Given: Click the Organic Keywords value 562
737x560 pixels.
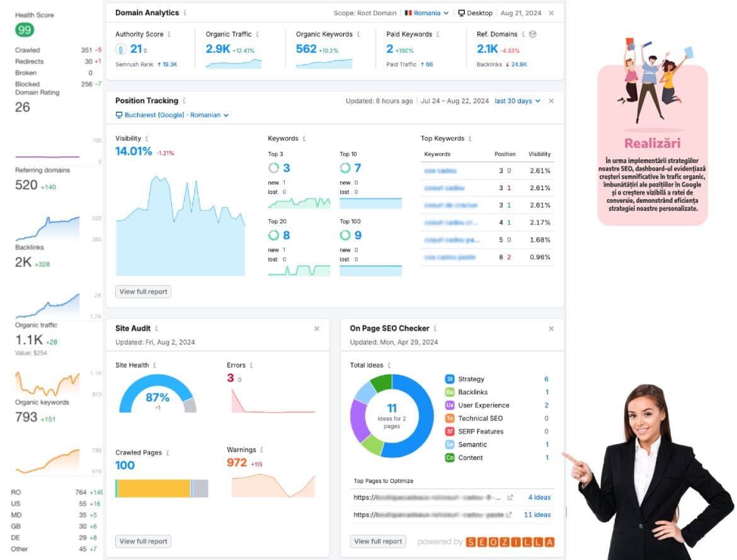Looking at the screenshot, I should tap(306, 49).
